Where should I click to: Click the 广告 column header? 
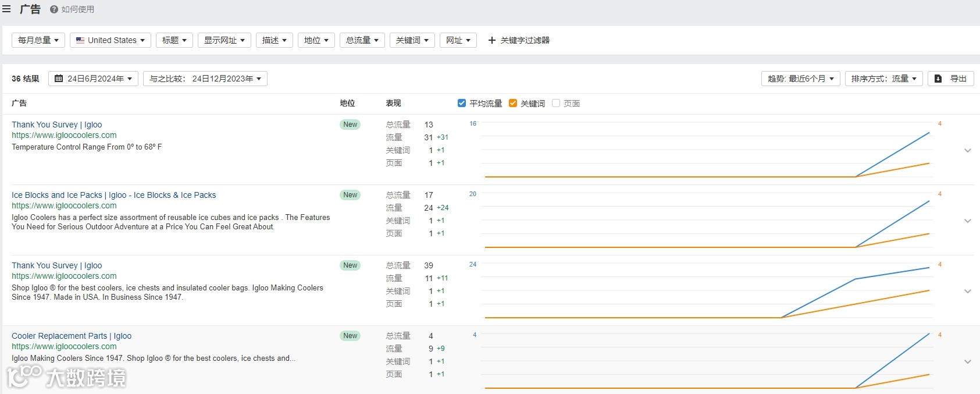[x=19, y=103]
